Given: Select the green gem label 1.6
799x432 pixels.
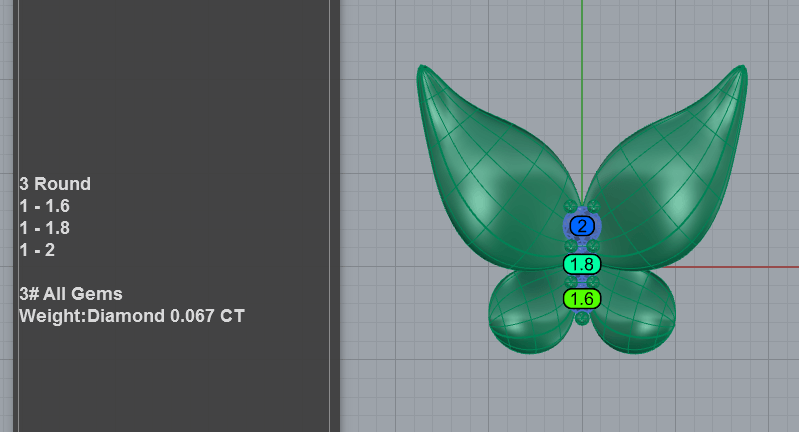Looking at the screenshot, I should [582, 299].
